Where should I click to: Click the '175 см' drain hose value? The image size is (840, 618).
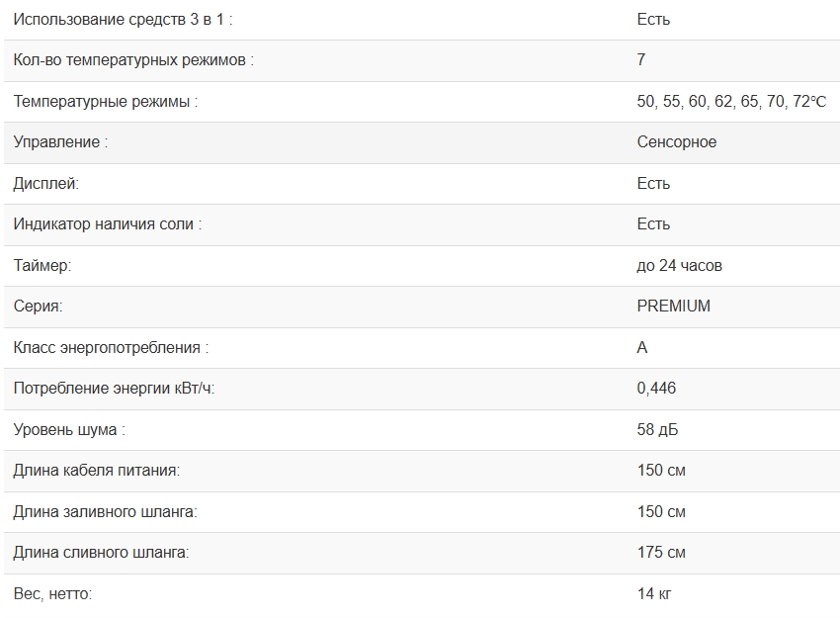661,553
